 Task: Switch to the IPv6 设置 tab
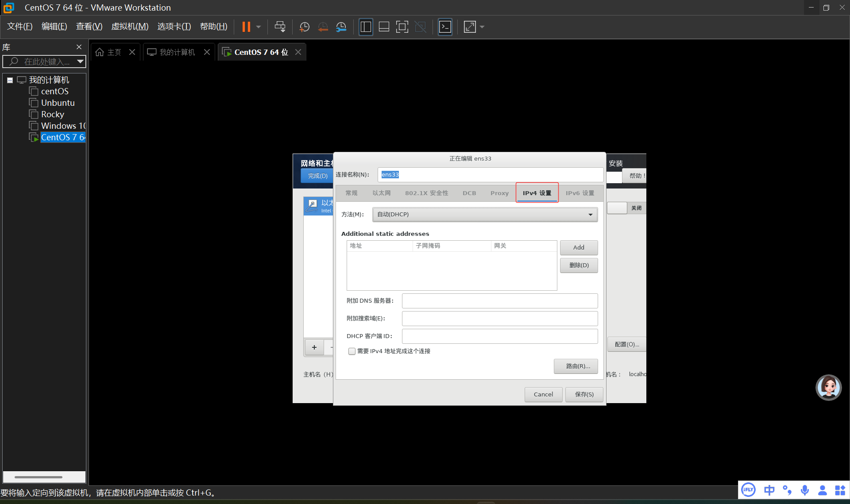pyautogui.click(x=580, y=193)
